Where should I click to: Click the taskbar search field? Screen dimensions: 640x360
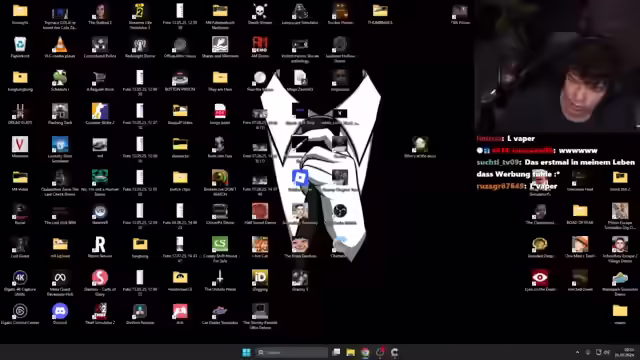coord(291,352)
